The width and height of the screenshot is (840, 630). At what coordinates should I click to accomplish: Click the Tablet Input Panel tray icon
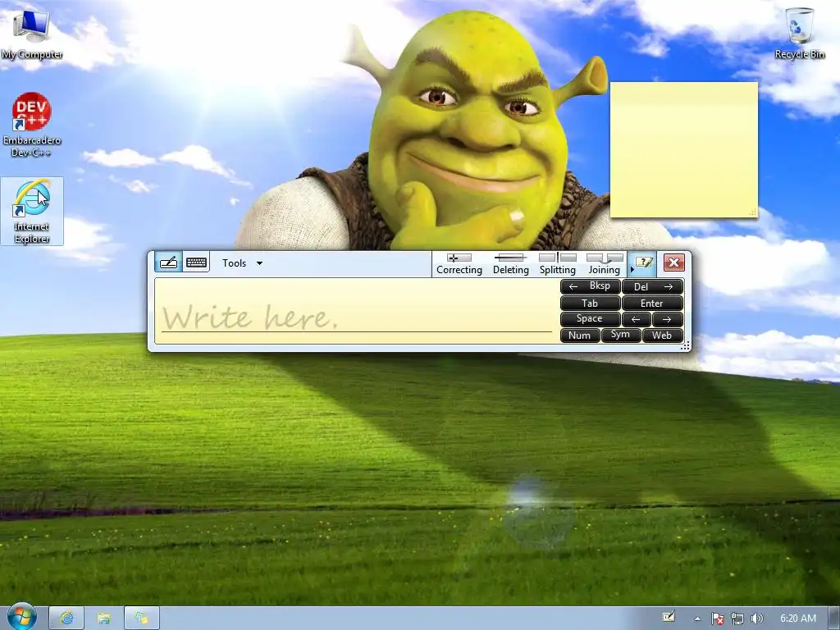click(x=669, y=617)
